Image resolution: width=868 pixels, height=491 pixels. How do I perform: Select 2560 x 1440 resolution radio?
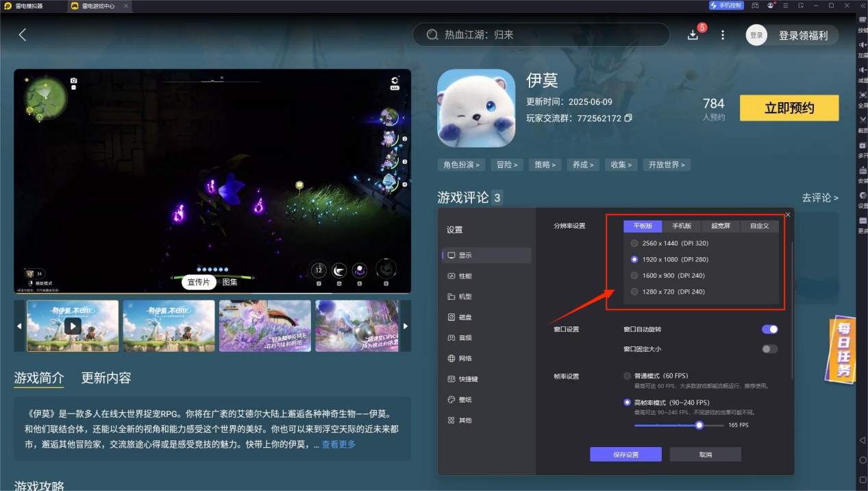point(634,243)
